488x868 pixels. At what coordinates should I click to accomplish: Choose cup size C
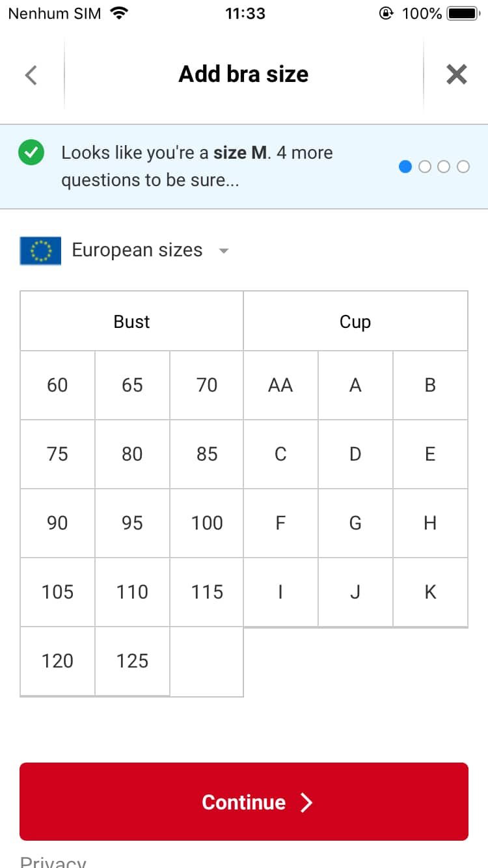tap(280, 454)
